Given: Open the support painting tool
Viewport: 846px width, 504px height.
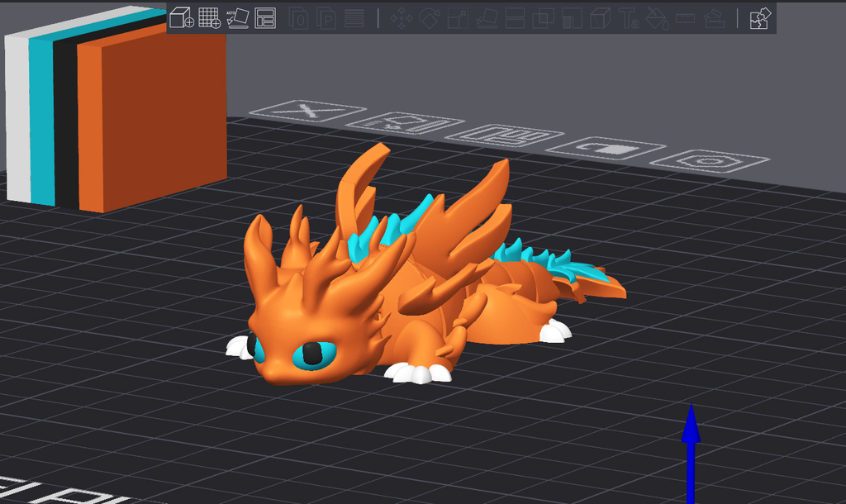Looking at the screenshot, I should 715,18.
